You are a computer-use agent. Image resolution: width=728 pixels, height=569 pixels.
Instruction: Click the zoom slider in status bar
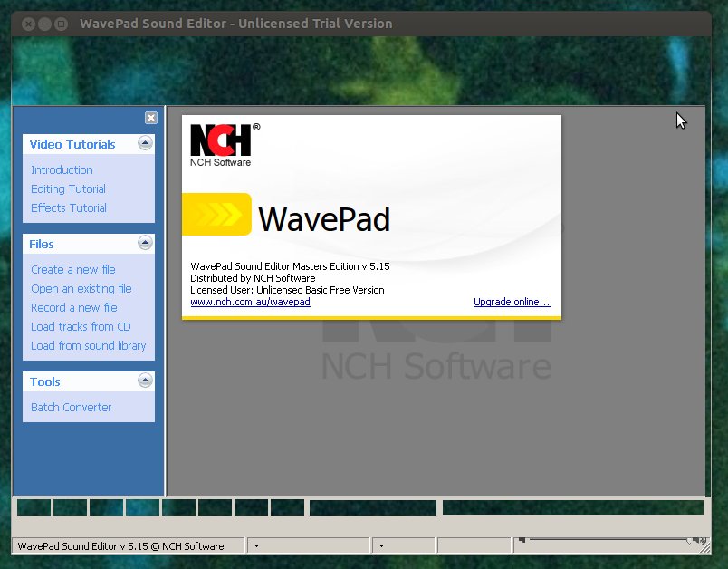coord(610,540)
